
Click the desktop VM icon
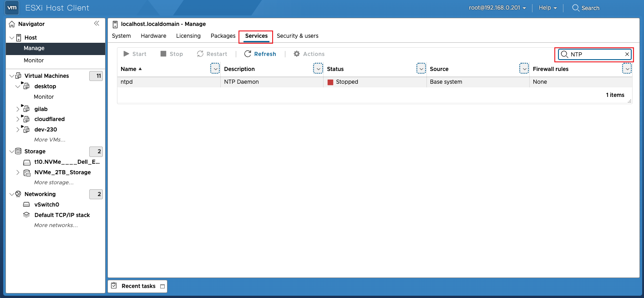(x=25, y=86)
